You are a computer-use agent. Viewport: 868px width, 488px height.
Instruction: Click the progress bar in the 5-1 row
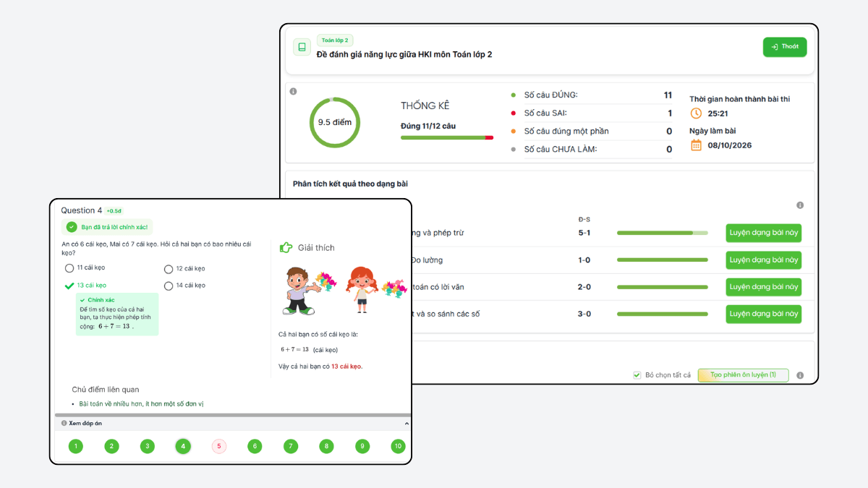coord(663,233)
